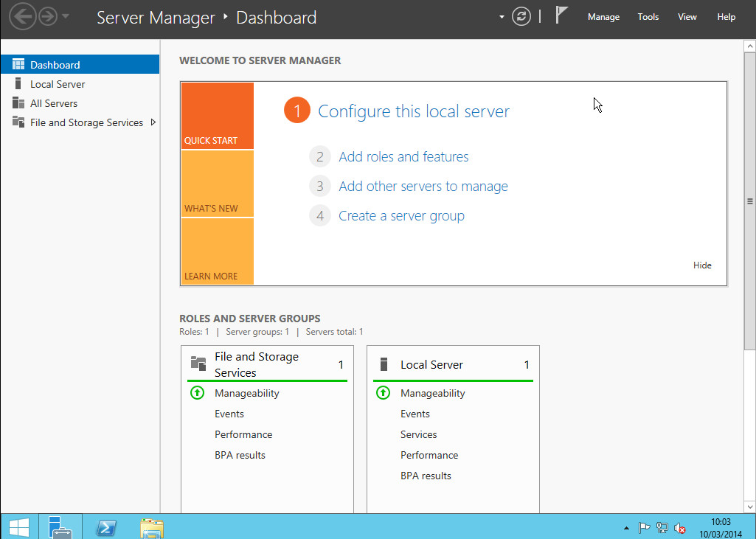Click Configure this local server link
756x539 pixels.
tap(414, 111)
